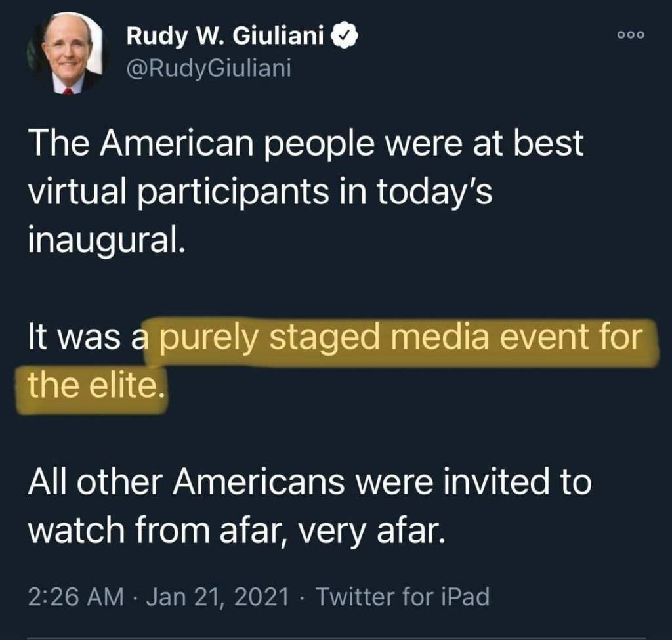The image size is (672, 640).
Task: Click the red tie in the profile picture
Action: (x=68, y=91)
